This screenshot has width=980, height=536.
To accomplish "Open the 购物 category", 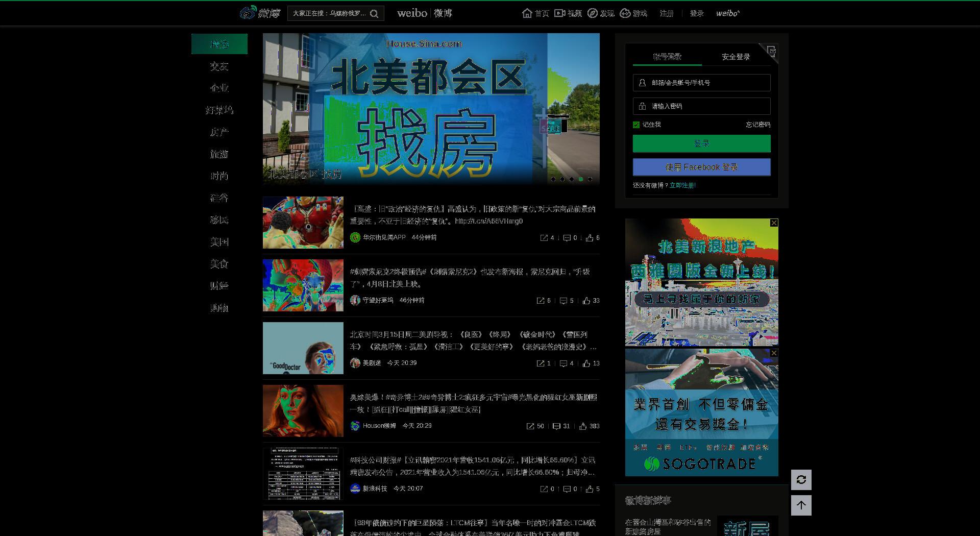I will click(219, 308).
